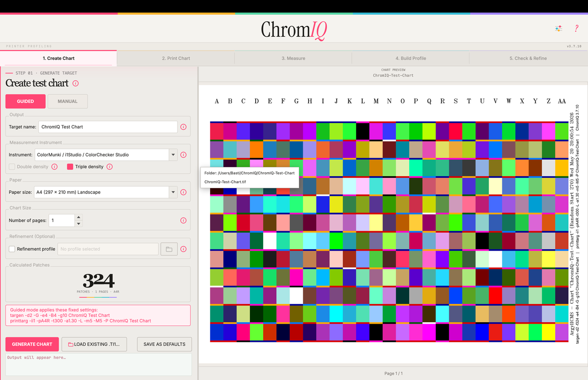Go to the 3. Measure tab

click(293, 58)
